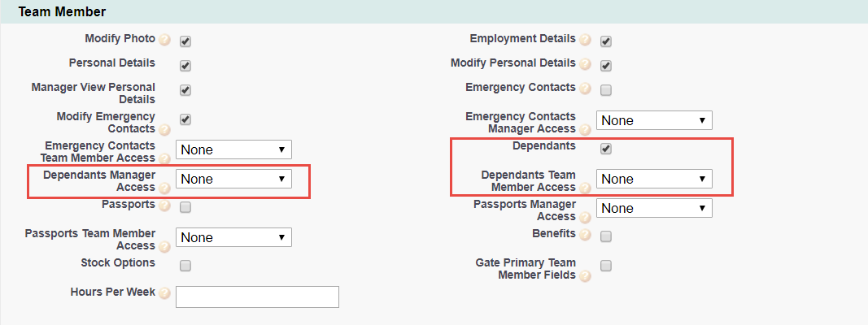Screen dimensions: 868x325
Task: Click help icon beside Dependants Manager Access
Action: (164, 189)
